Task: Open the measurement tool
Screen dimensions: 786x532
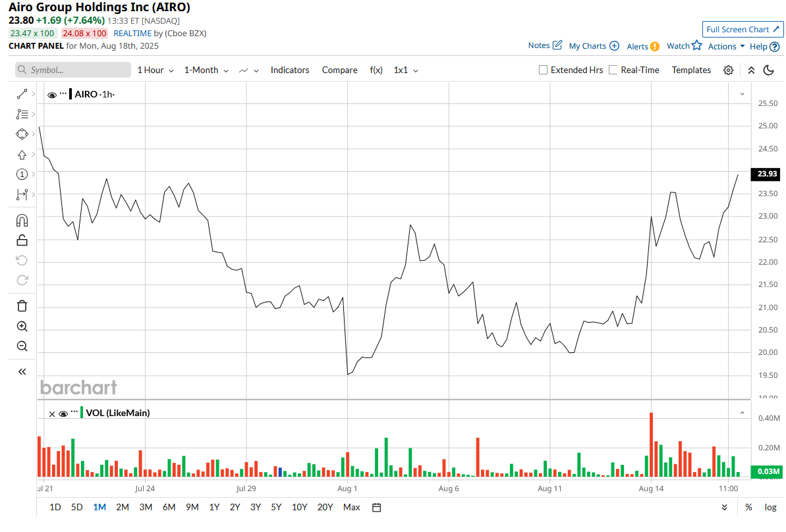Action: (x=22, y=194)
